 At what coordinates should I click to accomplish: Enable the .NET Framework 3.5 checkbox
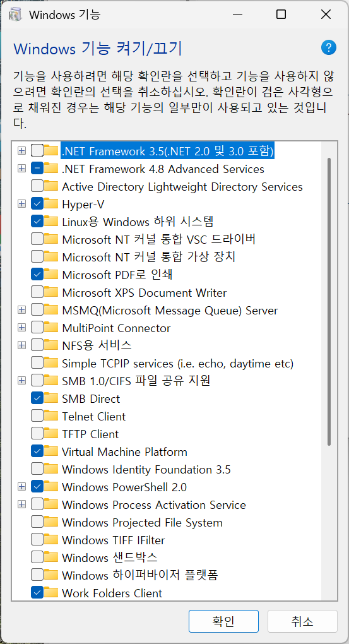pos(37,151)
